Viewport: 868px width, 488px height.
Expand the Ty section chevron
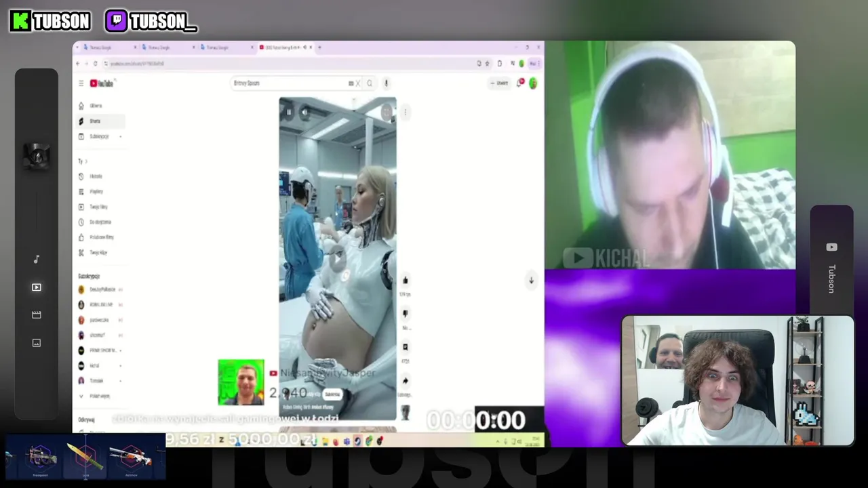tap(86, 161)
